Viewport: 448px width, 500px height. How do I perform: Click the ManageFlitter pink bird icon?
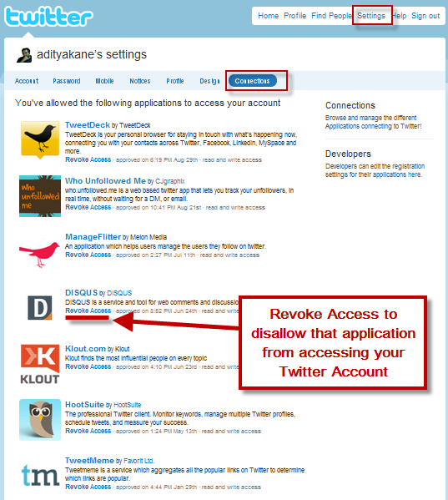[x=40, y=254]
